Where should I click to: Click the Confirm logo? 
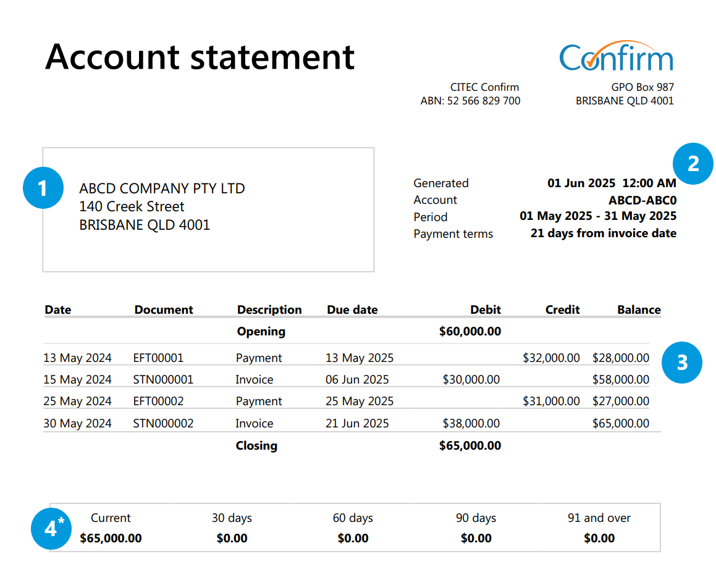[x=616, y=57]
